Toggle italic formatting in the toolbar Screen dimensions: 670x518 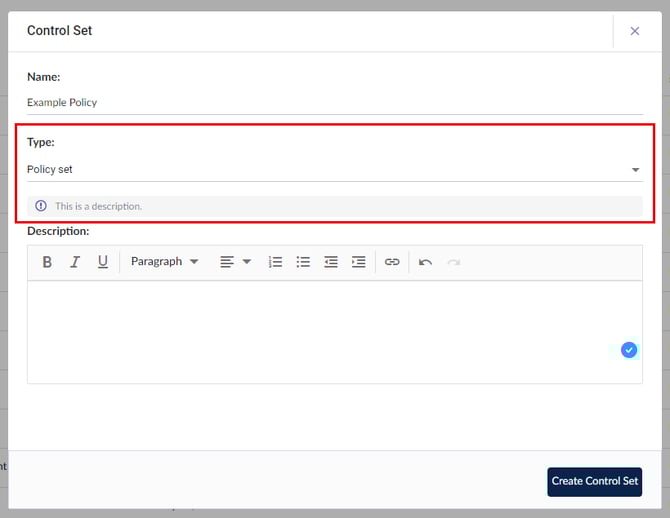tap(75, 262)
